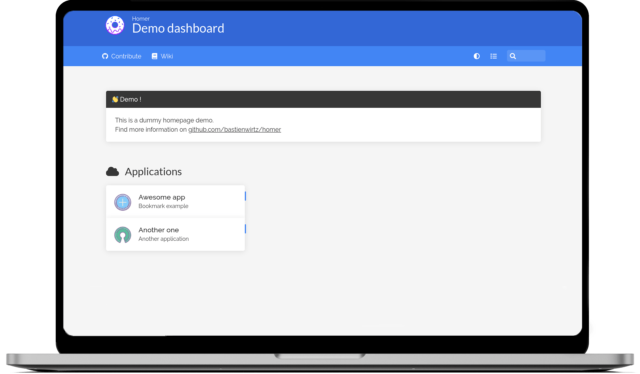Toggle the dark/light theme icon
Viewport: 640px width, 374px height.
pyautogui.click(x=477, y=56)
